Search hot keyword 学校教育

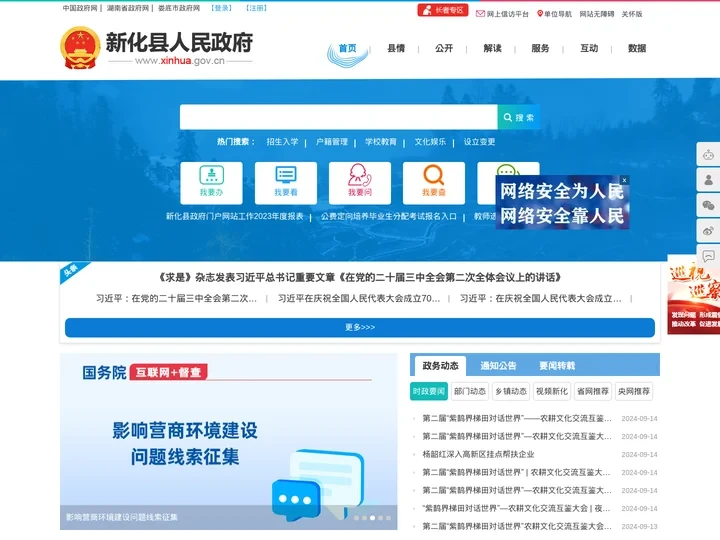tap(381, 142)
